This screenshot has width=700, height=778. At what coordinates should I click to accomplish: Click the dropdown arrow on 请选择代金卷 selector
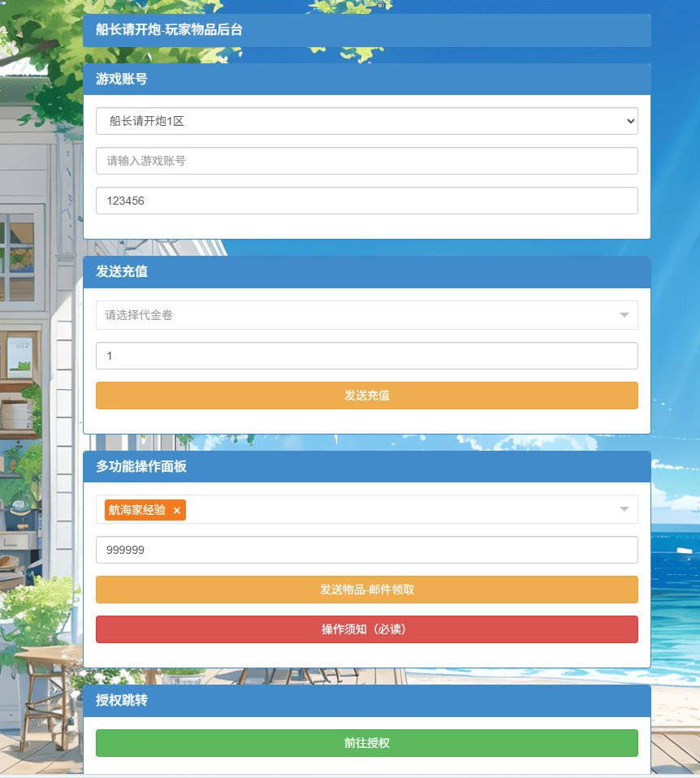624,315
